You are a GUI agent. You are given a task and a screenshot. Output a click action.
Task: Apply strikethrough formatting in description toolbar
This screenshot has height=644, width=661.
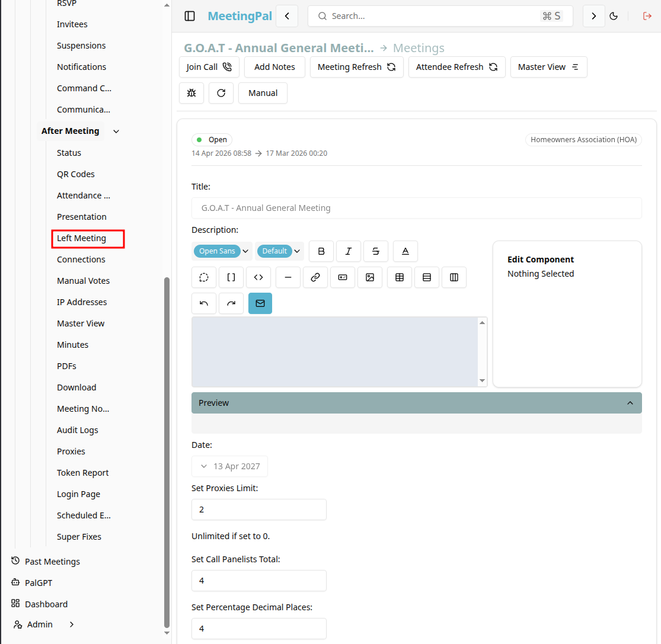376,251
